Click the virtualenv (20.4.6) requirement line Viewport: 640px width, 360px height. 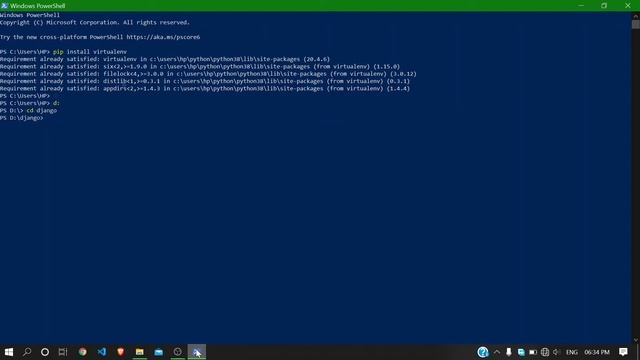(165, 59)
